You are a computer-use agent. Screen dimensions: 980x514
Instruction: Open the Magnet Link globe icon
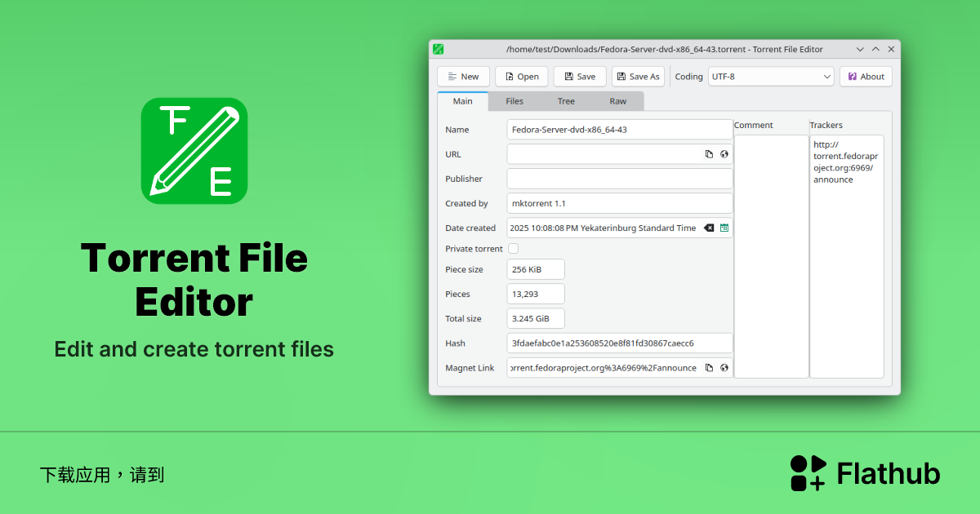[724, 368]
